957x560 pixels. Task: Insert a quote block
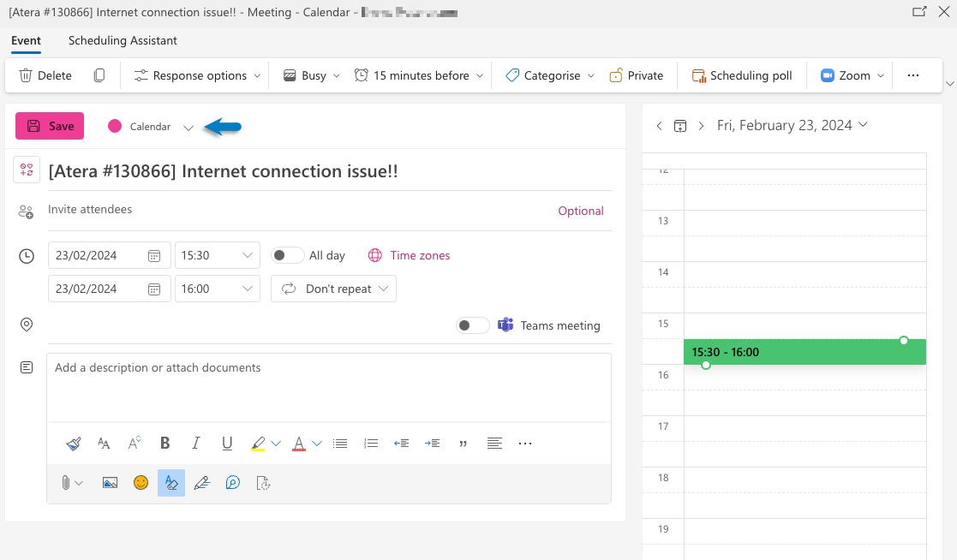coord(464,444)
